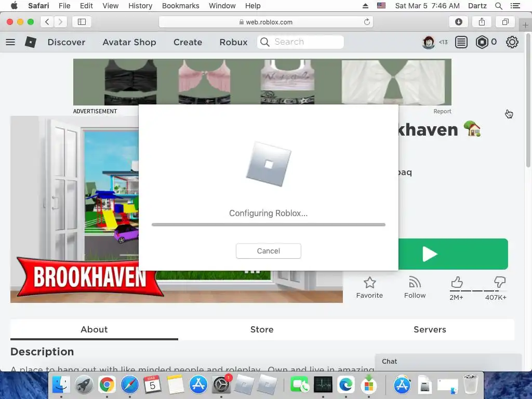Open System Preferences from the Dock
532x399 pixels.
(221, 385)
